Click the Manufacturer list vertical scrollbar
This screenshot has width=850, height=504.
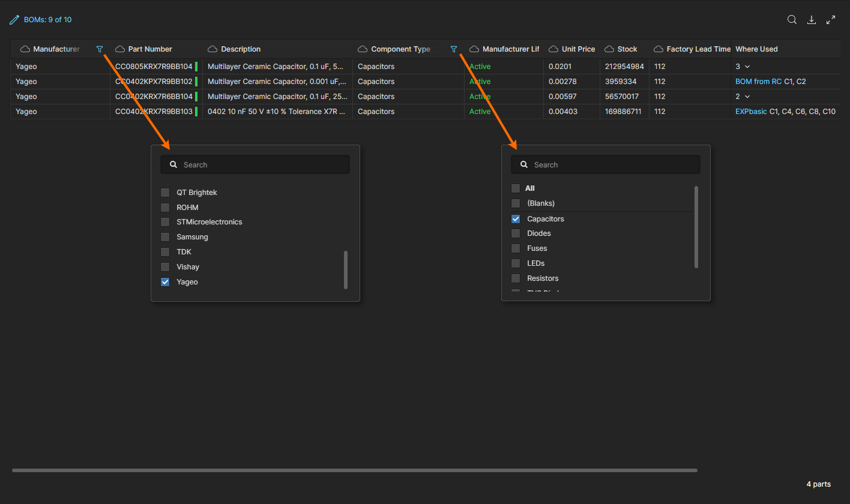[346, 270]
